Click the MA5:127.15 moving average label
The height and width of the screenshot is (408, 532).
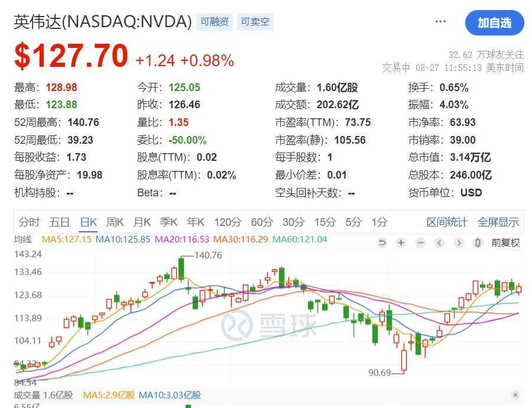(x=66, y=239)
